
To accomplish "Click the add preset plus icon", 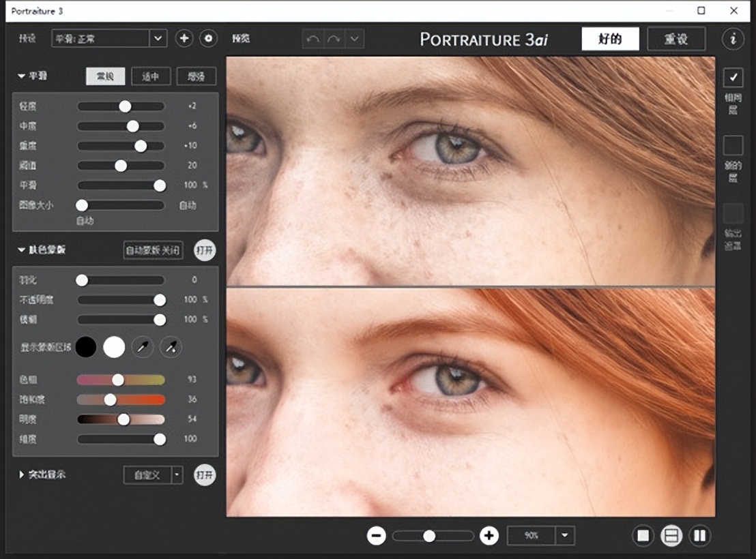I will tap(184, 38).
